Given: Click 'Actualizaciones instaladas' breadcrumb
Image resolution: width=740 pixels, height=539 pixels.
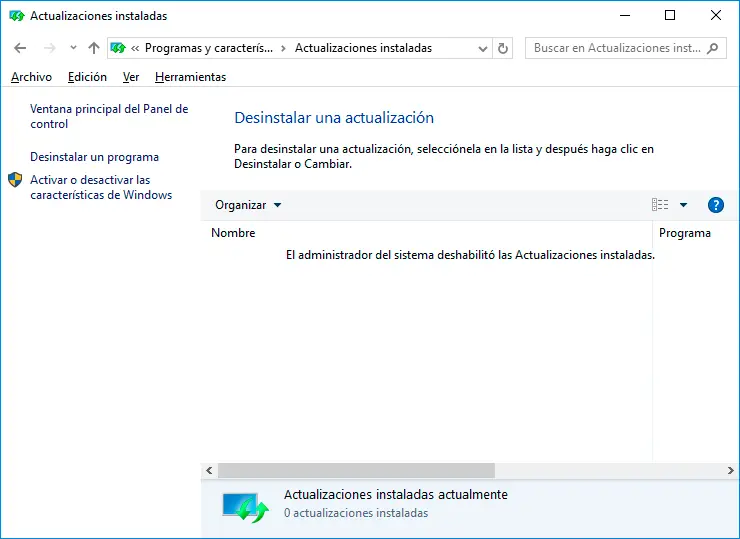Looking at the screenshot, I should click(x=363, y=48).
